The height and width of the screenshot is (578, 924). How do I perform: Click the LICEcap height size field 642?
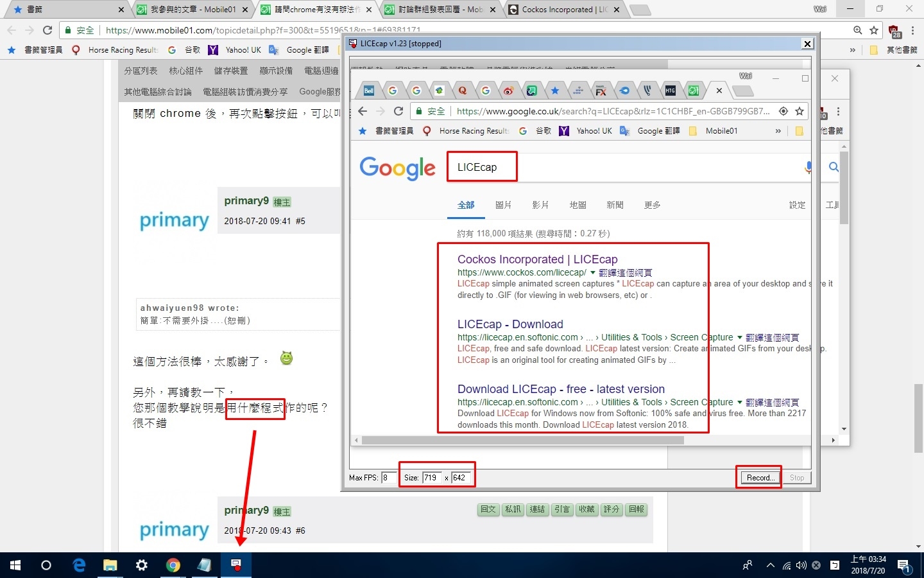(x=461, y=478)
